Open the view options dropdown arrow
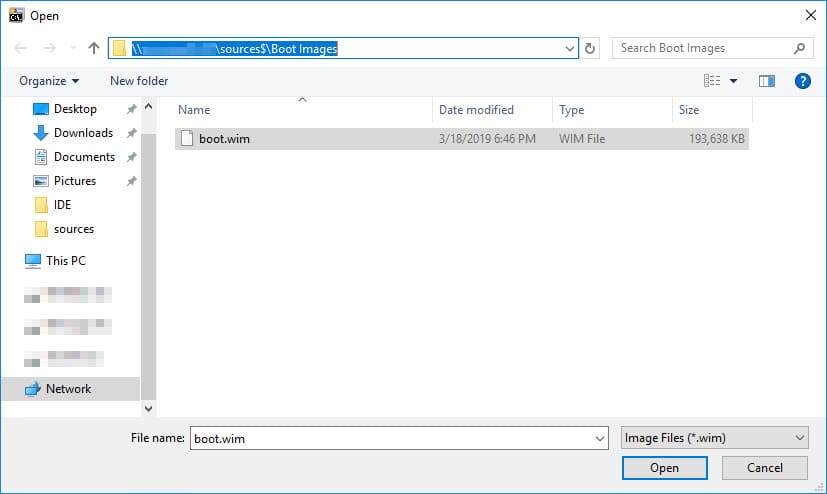 733,81
